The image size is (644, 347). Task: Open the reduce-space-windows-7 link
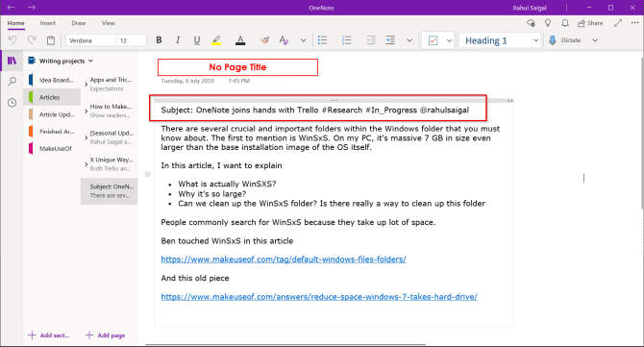319,297
